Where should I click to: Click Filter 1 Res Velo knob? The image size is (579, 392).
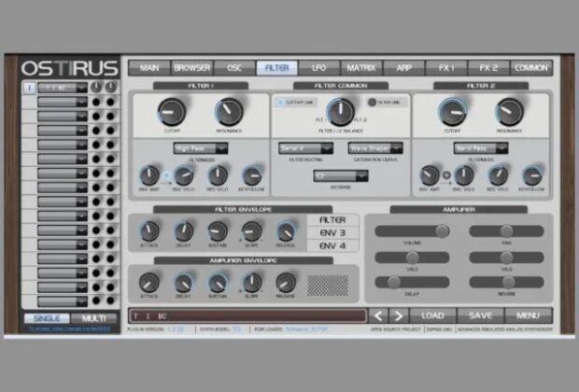click(x=218, y=175)
